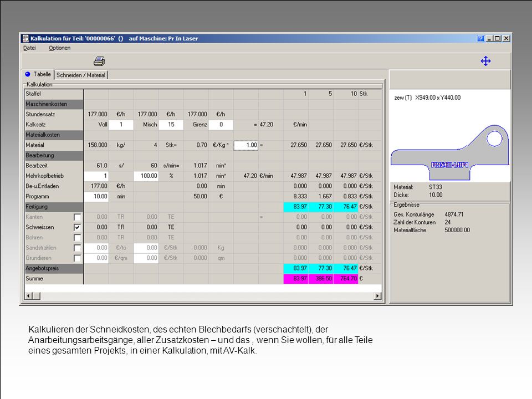Click the Bearbzeit seconds value 61.0

pos(102,166)
